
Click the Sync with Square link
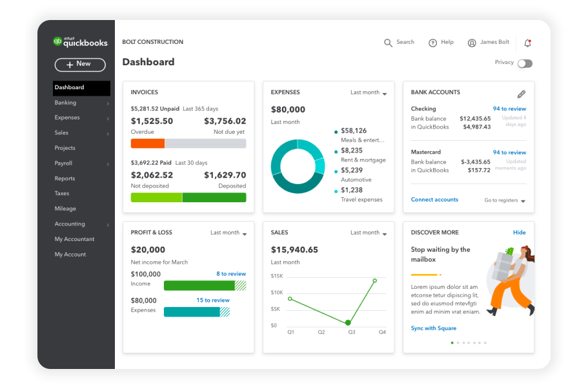tap(433, 328)
